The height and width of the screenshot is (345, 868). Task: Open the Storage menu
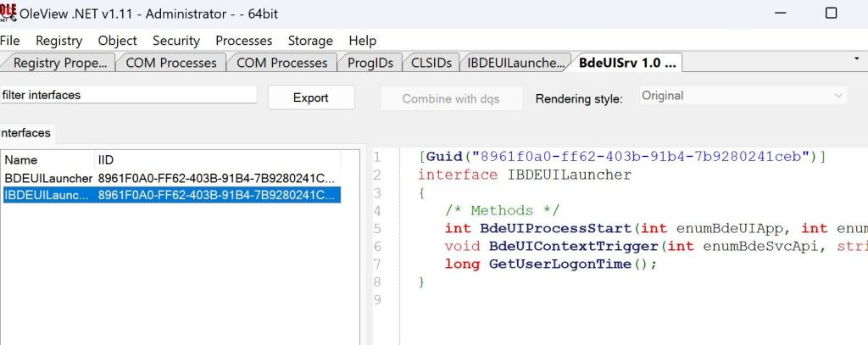(310, 40)
